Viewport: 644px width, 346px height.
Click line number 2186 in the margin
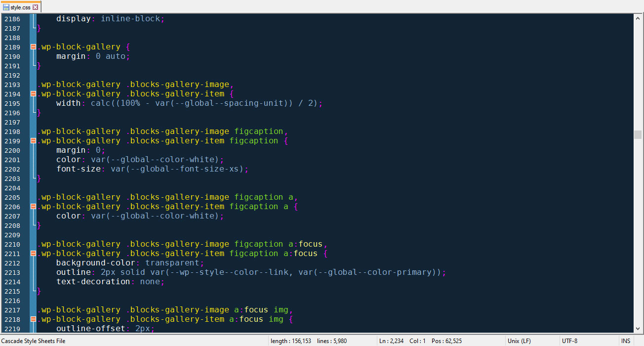click(x=12, y=19)
